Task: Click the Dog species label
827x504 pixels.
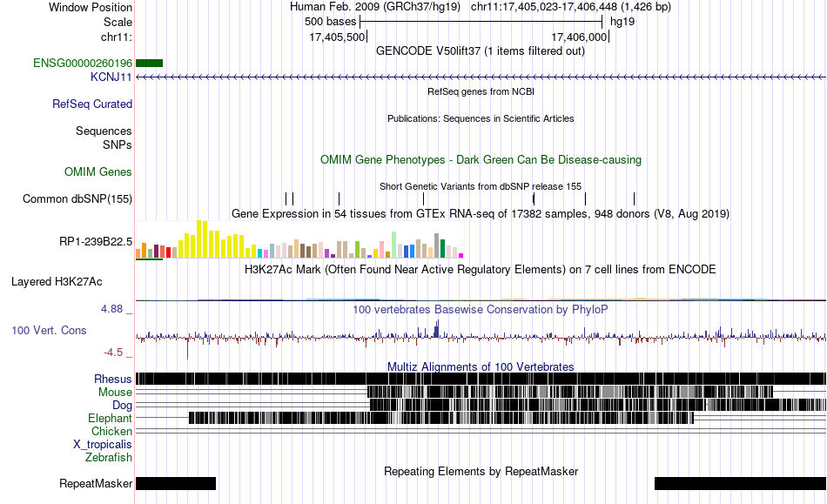Action: point(122,405)
